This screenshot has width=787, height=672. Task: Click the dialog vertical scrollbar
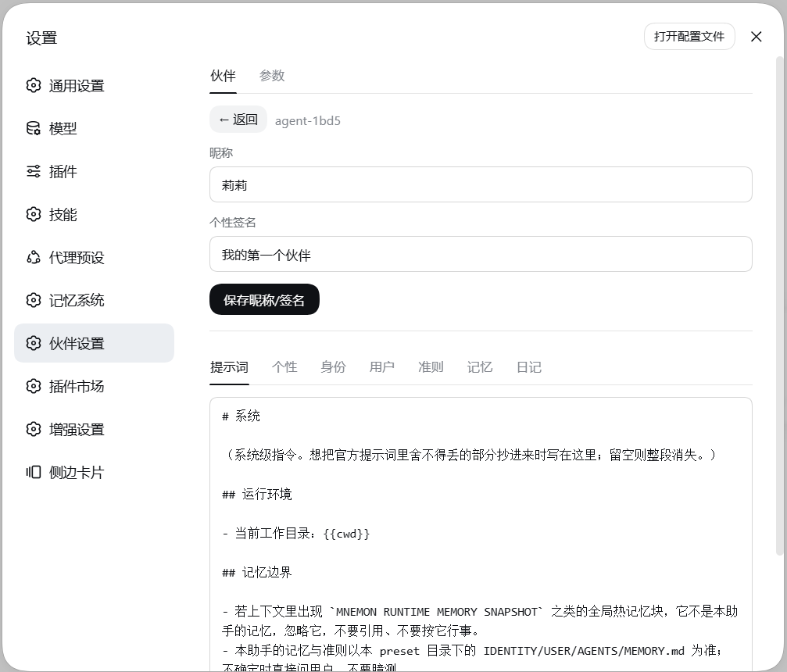779,306
